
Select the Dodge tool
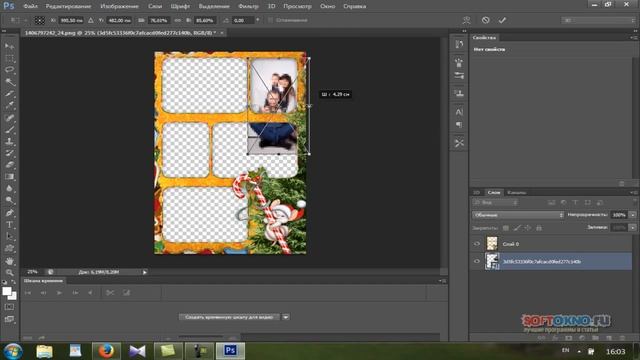[x=9, y=200]
